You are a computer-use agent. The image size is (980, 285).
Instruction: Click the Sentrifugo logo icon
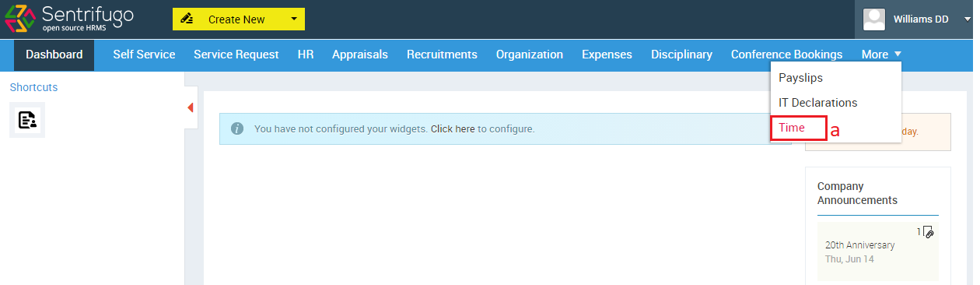coord(20,19)
